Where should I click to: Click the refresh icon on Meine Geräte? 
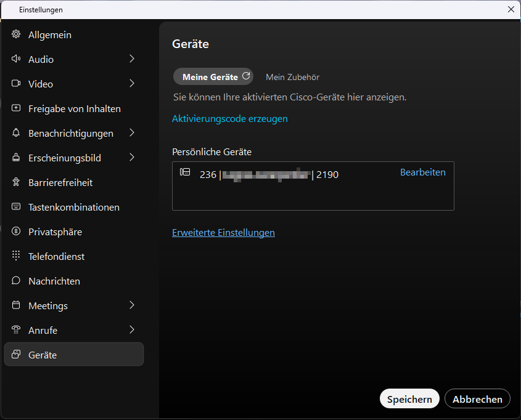[246, 76]
